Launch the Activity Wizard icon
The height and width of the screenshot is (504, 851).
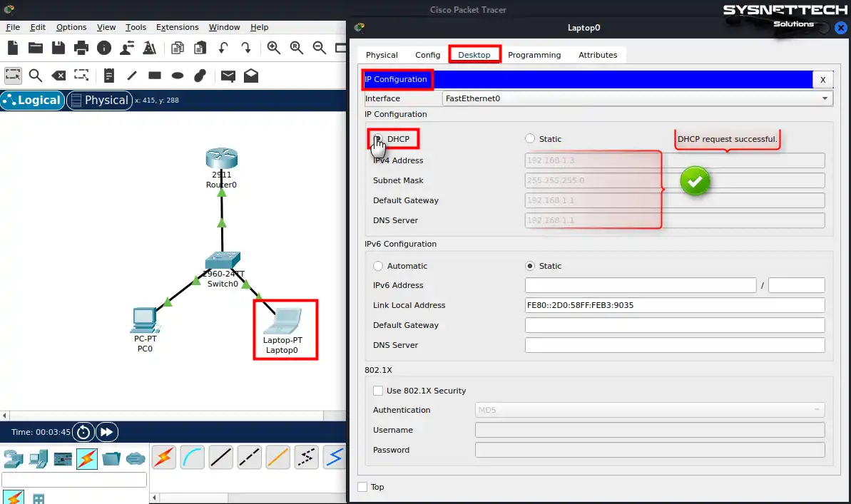pos(150,48)
